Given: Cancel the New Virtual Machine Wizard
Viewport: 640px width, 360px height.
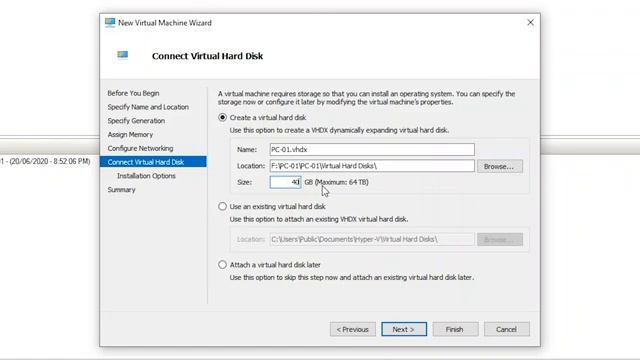Looking at the screenshot, I should pos(507,329).
